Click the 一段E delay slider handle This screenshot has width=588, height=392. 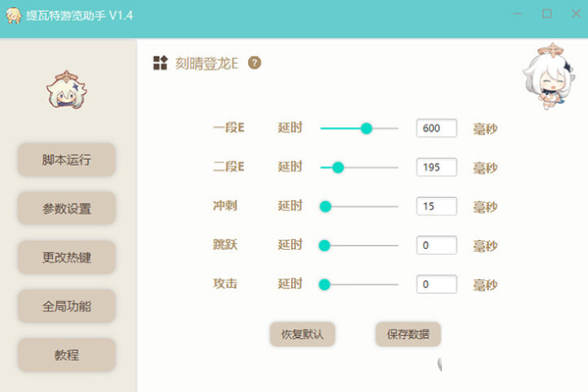click(367, 128)
